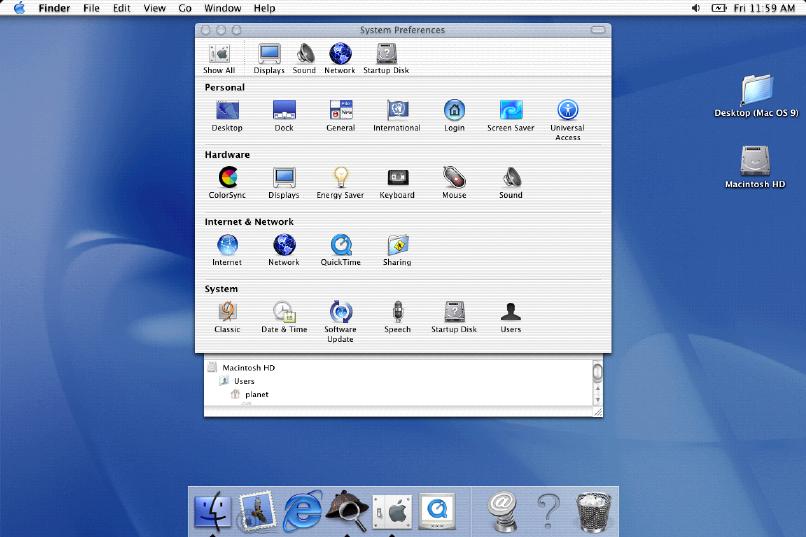Toggle the System Preferences toolbar pill button
806x537 pixels.
pyautogui.click(x=598, y=30)
